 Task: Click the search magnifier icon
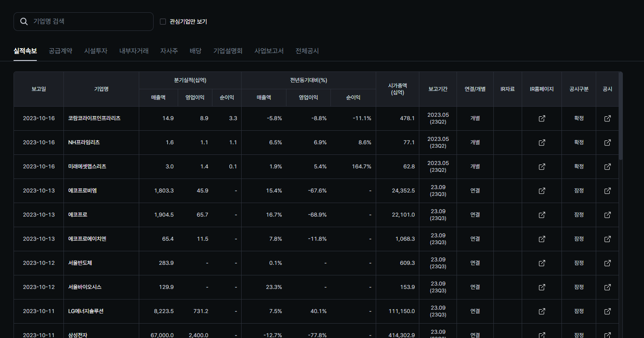coord(24,22)
